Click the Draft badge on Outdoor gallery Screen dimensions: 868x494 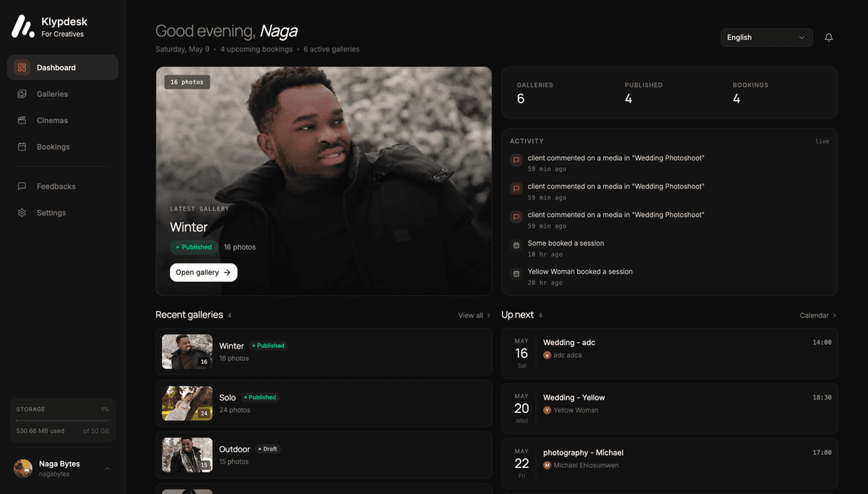point(267,449)
